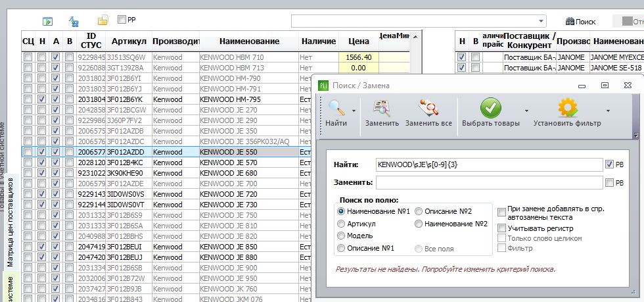The width and height of the screenshot is (644, 302).
Task: Click the folder icon above the table
Action: pos(103,20)
